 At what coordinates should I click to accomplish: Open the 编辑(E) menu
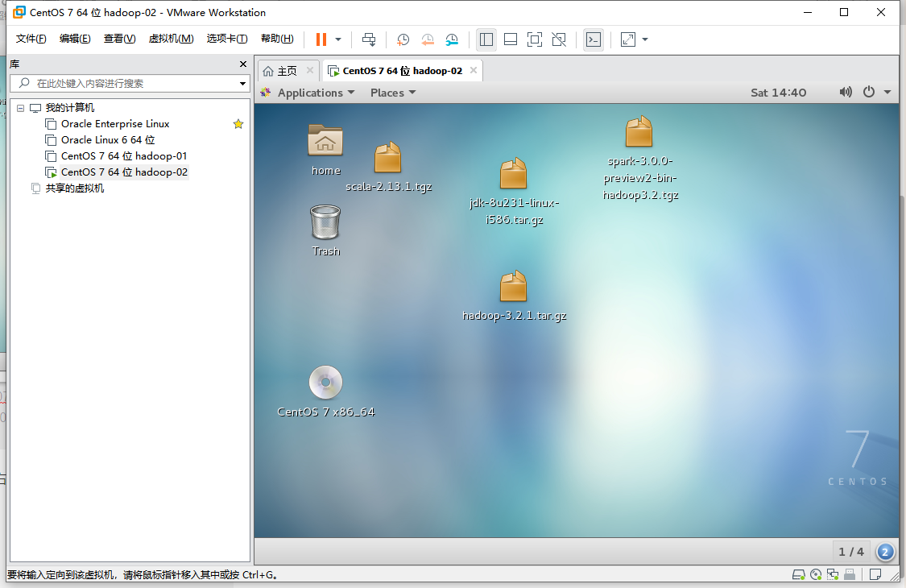coord(75,39)
